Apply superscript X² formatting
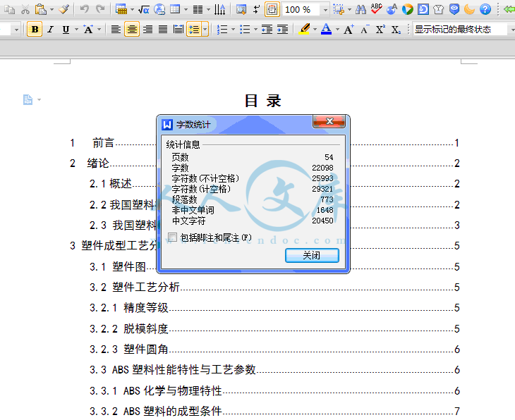Screen dimensions: 515x420 (x=380, y=29)
